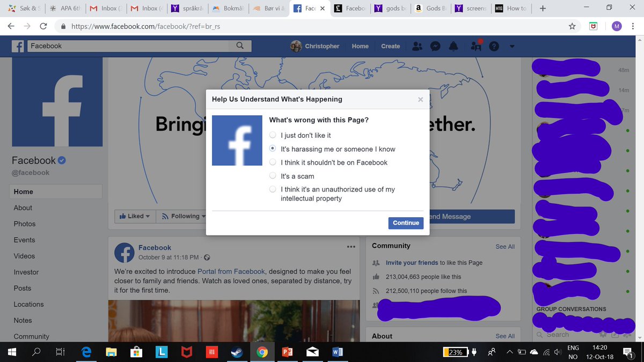The width and height of the screenshot is (644, 362).
Task: Open the About section in the sidebar
Action: (x=23, y=208)
